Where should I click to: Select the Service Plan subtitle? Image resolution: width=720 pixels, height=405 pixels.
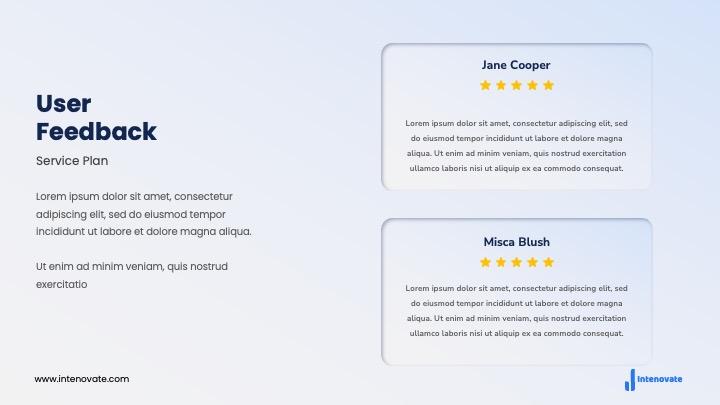72,161
